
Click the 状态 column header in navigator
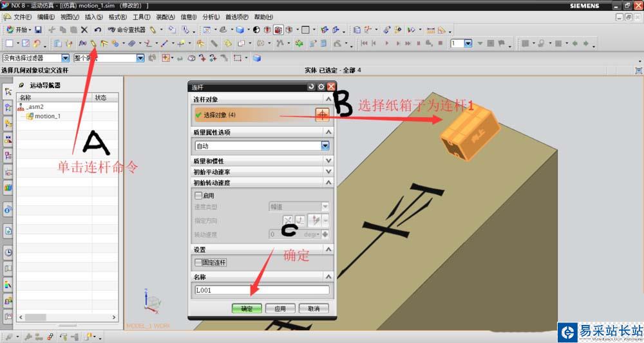106,97
